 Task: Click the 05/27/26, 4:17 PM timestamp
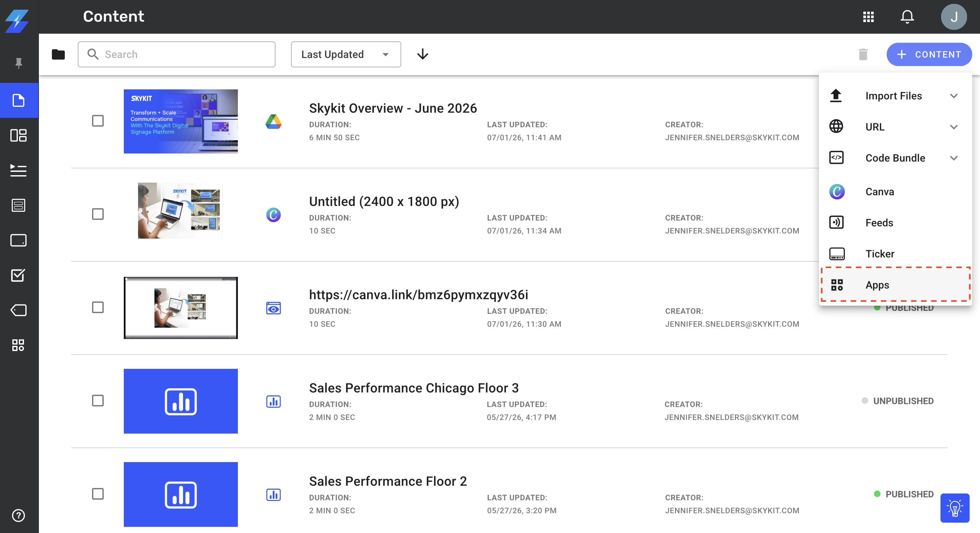pyautogui.click(x=521, y=417)
